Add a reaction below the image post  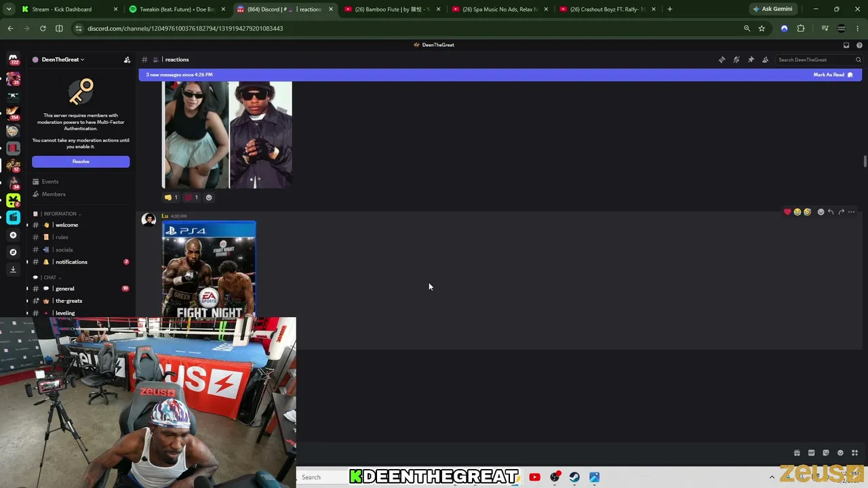209,197
